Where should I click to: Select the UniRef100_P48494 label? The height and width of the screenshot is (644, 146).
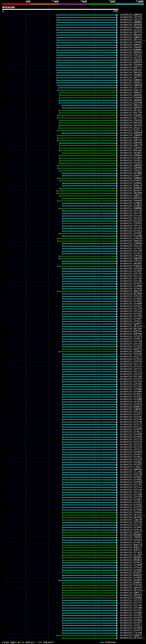(131, 98)
